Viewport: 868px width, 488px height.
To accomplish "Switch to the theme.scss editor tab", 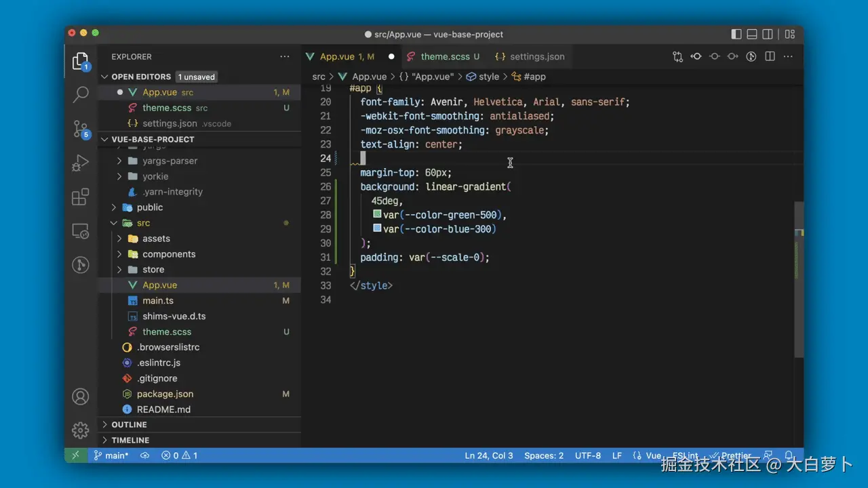I will 445,57.
